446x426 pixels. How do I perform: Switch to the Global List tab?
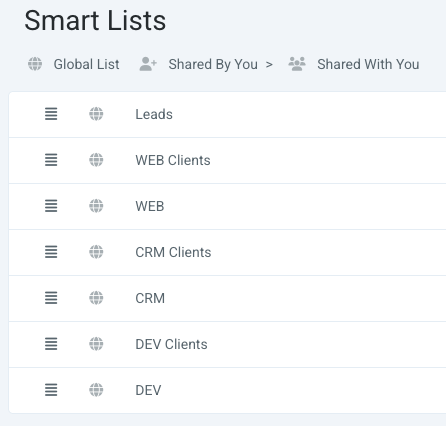tap(86, 64)
